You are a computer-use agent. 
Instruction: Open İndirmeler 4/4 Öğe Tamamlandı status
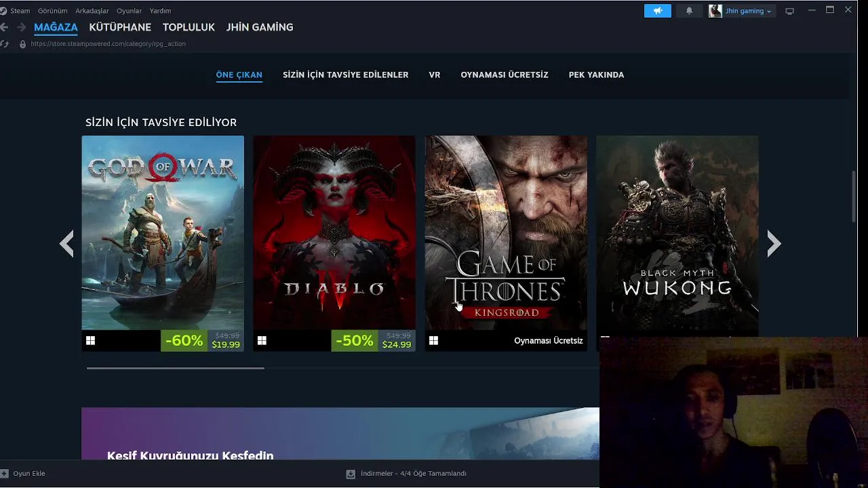[414, 474]
